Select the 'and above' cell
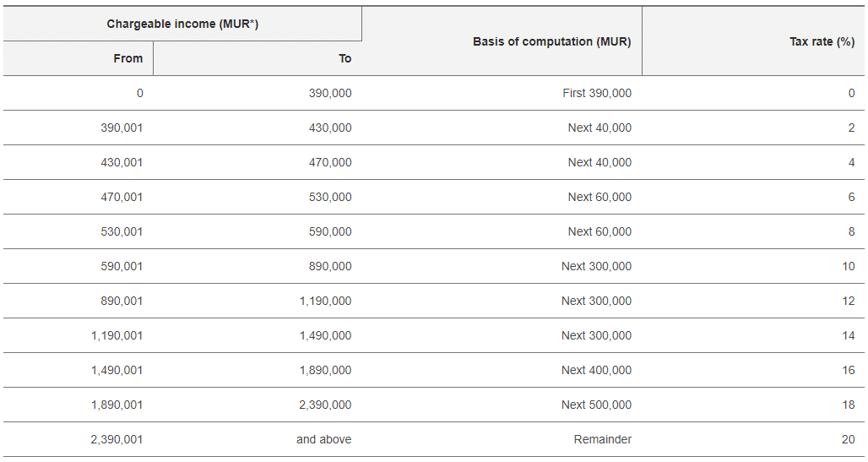Image resolution: width=868 pixels, height=462 pixels. point(258,439)
